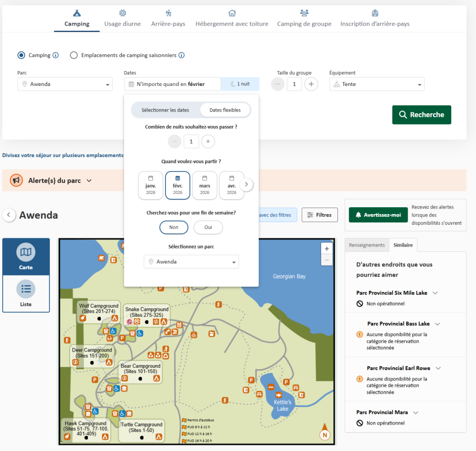Expand Parc Provincial Six Mile Lake details
Viewport: 476px width, 451px height.
(x=435, y=293)
